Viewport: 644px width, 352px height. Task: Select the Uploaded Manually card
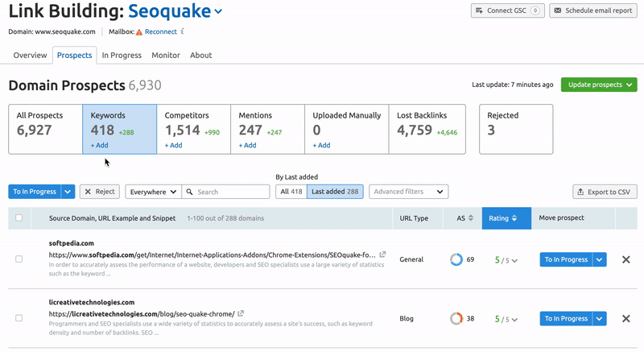tap(347, 129)
